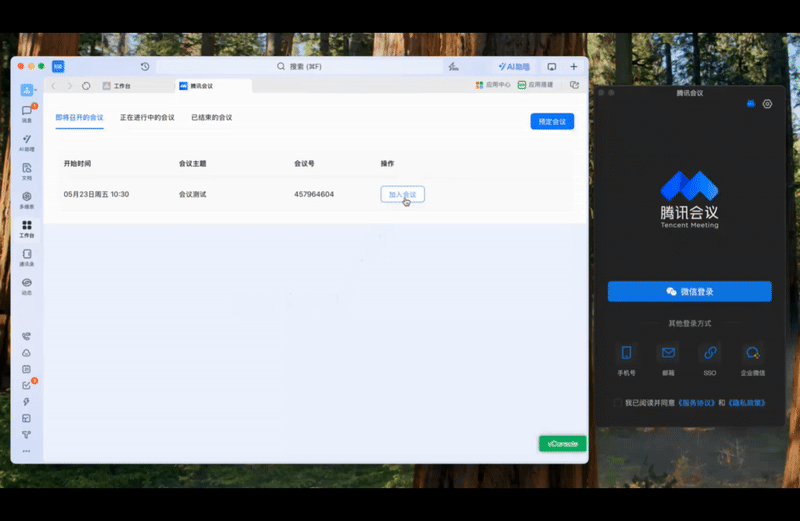Select the 即将召开的会议 tab
This screenshot has height=521, width=800.
coord(80,117)
